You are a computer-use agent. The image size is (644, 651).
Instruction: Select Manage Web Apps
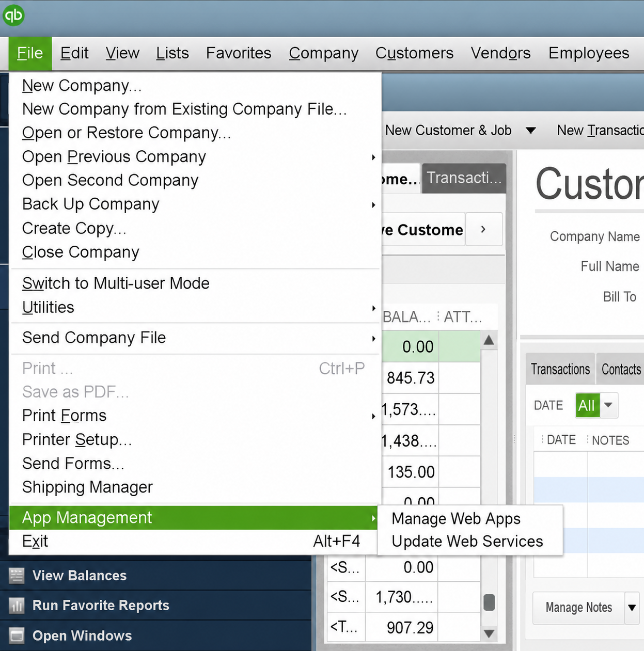[470, 519]
